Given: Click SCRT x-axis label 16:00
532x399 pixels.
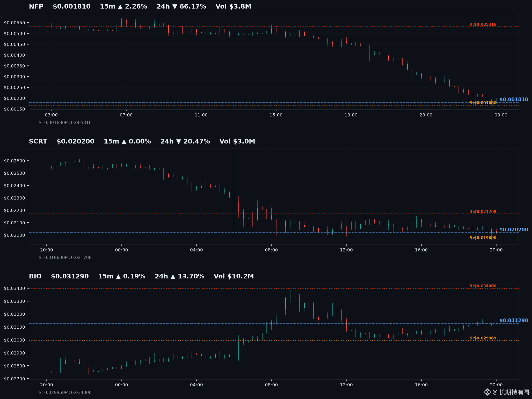Looking at the screenshot, I should click(x=421, y=250).
